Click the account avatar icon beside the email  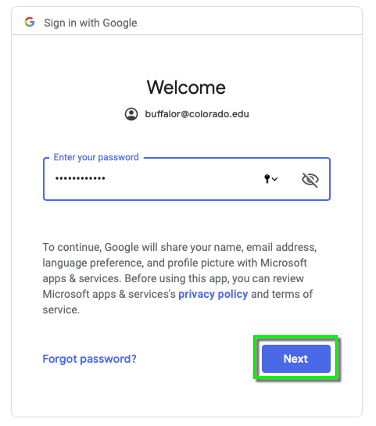pyautogui.click(x=131, y=114)
